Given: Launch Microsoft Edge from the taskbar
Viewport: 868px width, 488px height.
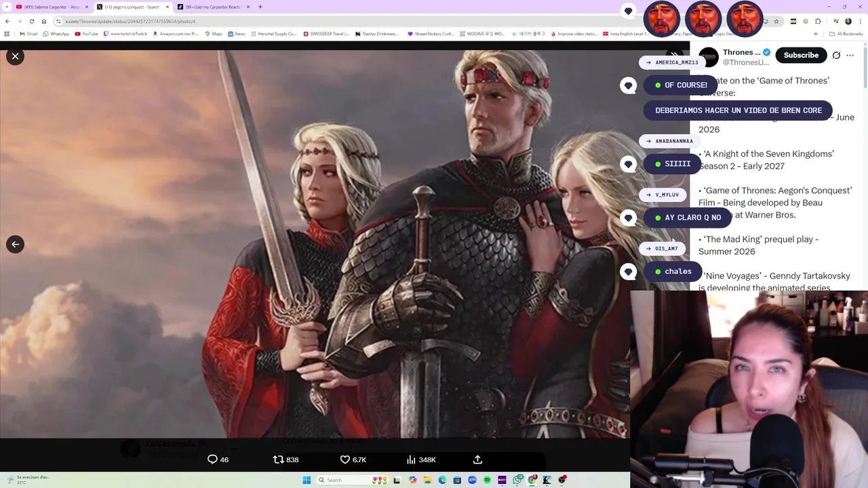Looking at the screenshot, I should 442,480.
